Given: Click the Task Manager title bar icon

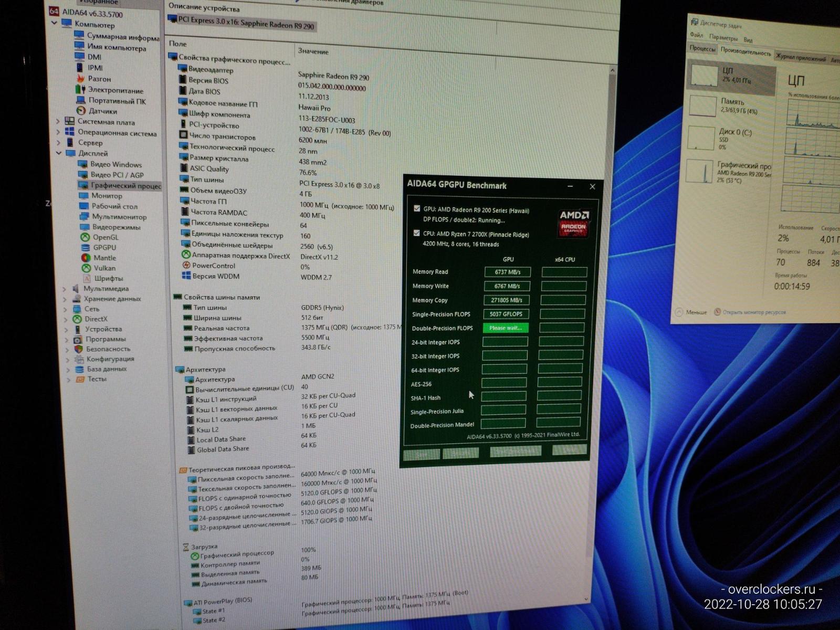Looking at the screenshot, I should pos(695,22).
